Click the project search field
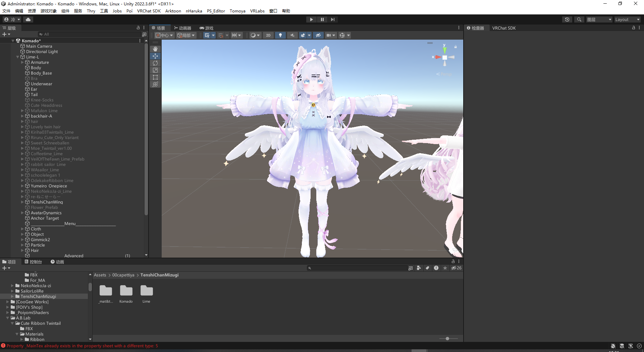This screenshot has height=352, width=644. click(357, 268)
